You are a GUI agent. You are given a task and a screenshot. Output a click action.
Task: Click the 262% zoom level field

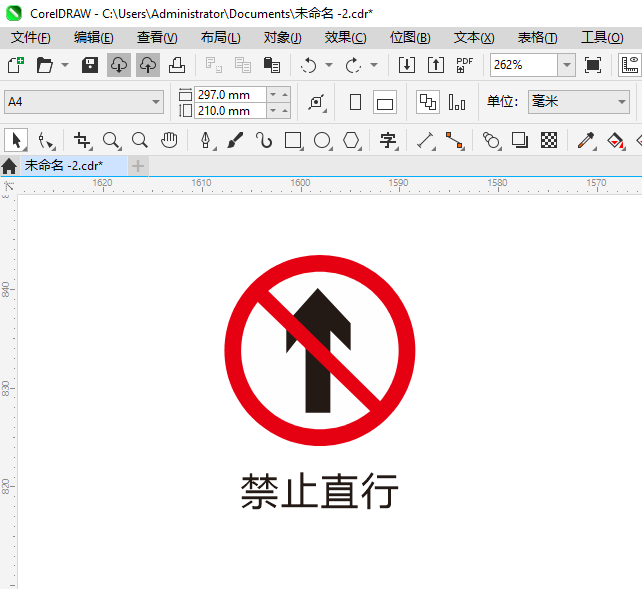524,65
